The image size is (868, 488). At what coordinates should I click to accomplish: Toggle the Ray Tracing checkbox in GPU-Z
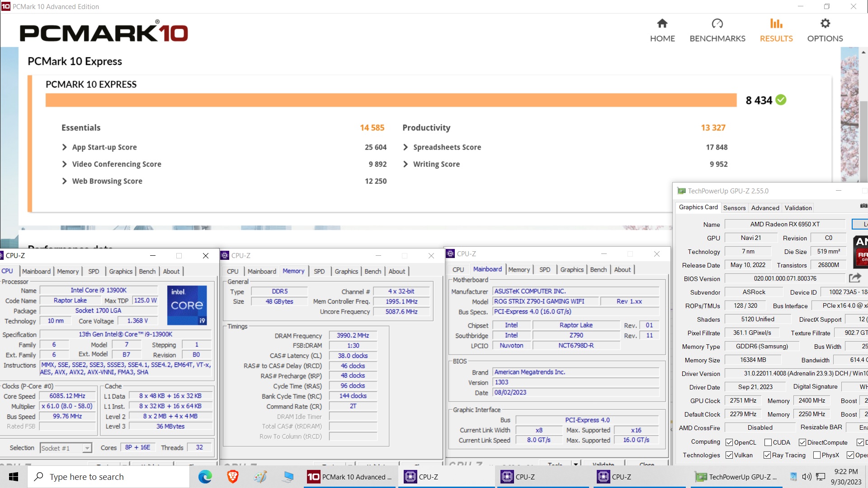click(767, 455)
